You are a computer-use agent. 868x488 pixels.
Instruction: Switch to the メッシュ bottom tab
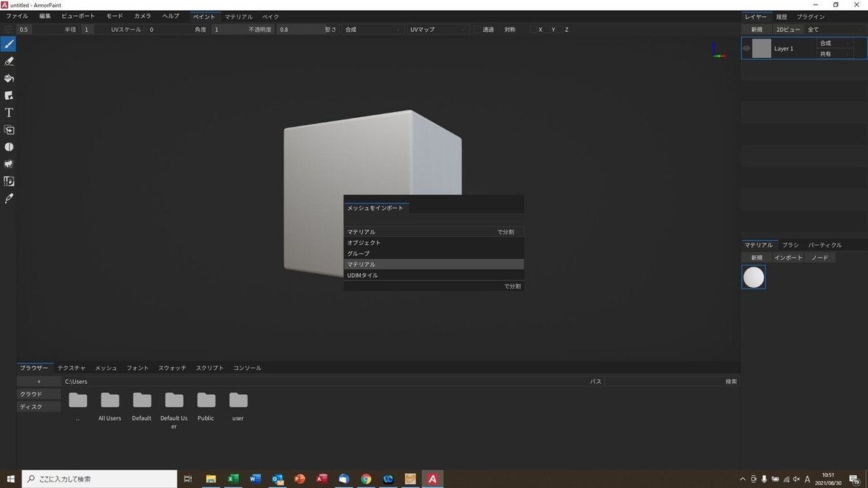106,368
